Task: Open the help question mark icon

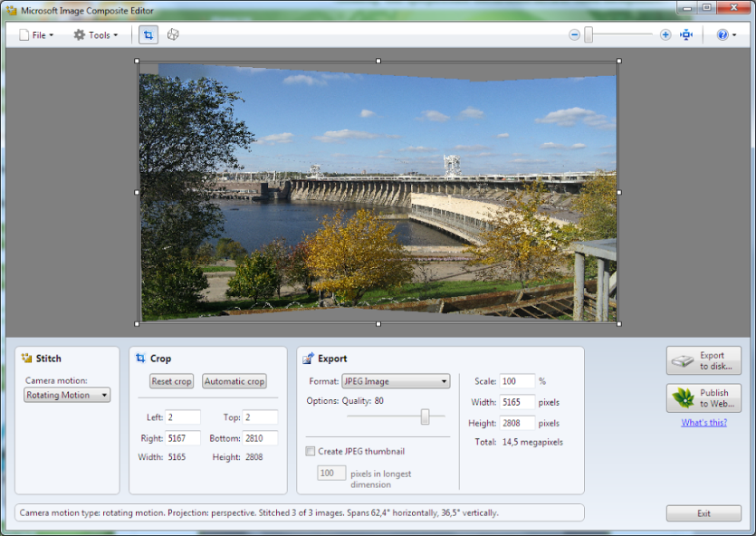Action: [723, 34]
